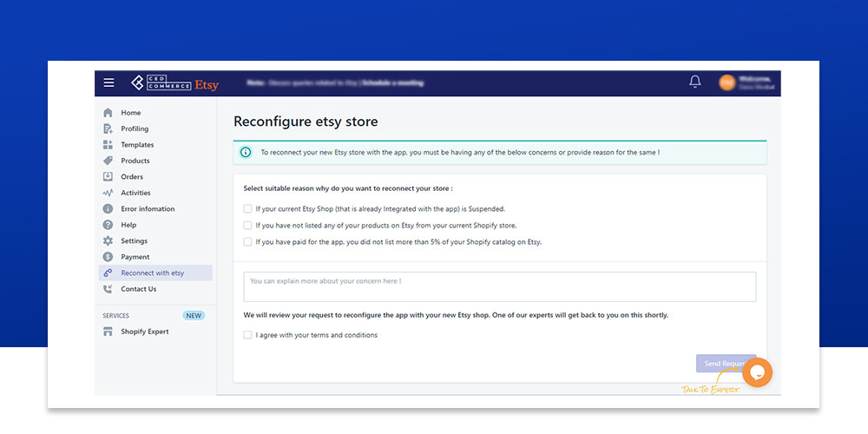868x434 pixels.
Task: Click the Settings gear icon
Action: [108, 240]
